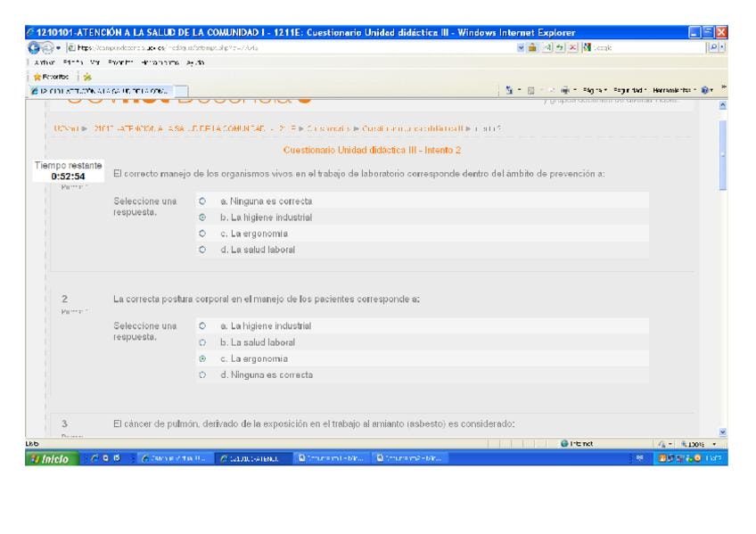Click the browser Back arrow button
Screen dimensions: 756x534
[34, 48]
